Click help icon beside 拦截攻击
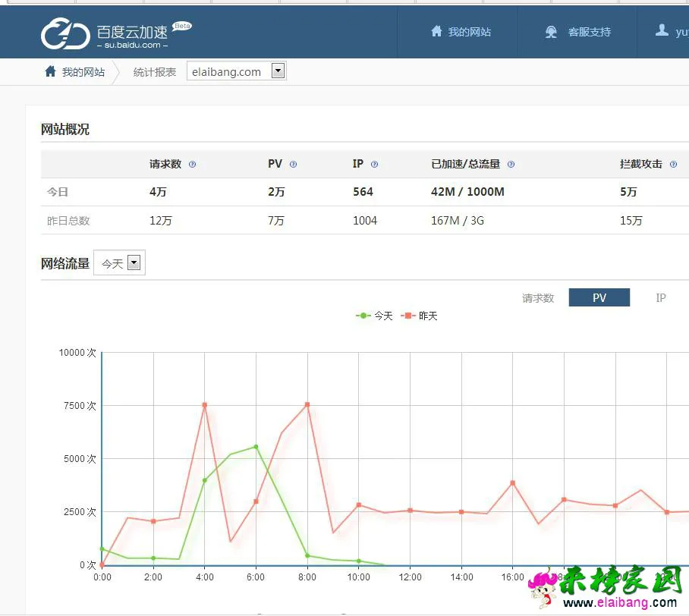Screen dimensions: 689x616 point(673,165)
